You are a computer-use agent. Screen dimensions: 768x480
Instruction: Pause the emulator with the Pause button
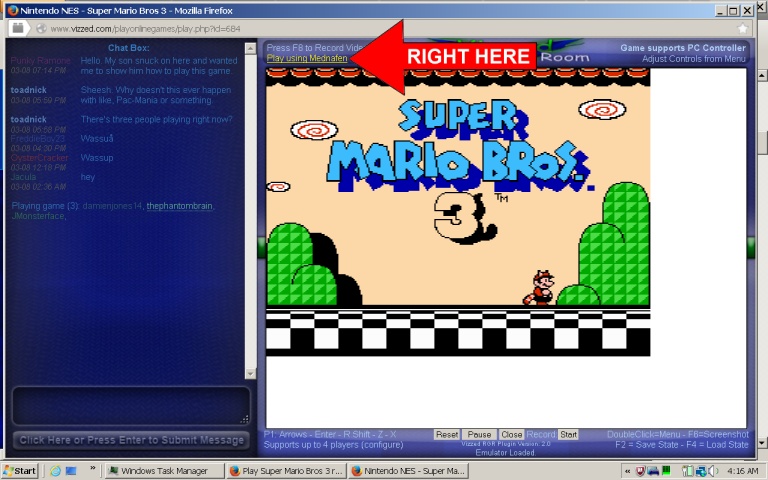(x=479, y=434)
